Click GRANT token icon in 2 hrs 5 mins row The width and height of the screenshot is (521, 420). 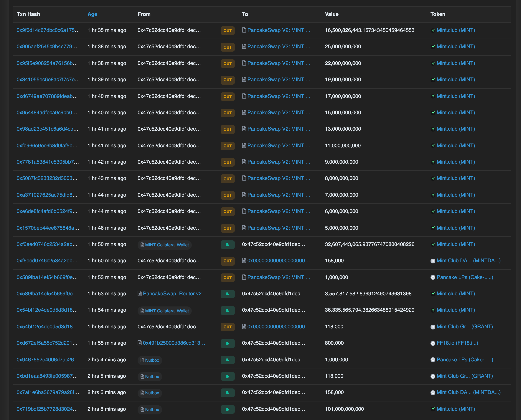tap(433, 376)
